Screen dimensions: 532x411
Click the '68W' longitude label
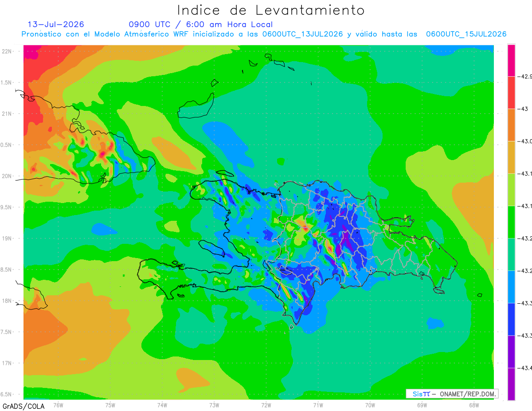[473, 405]
